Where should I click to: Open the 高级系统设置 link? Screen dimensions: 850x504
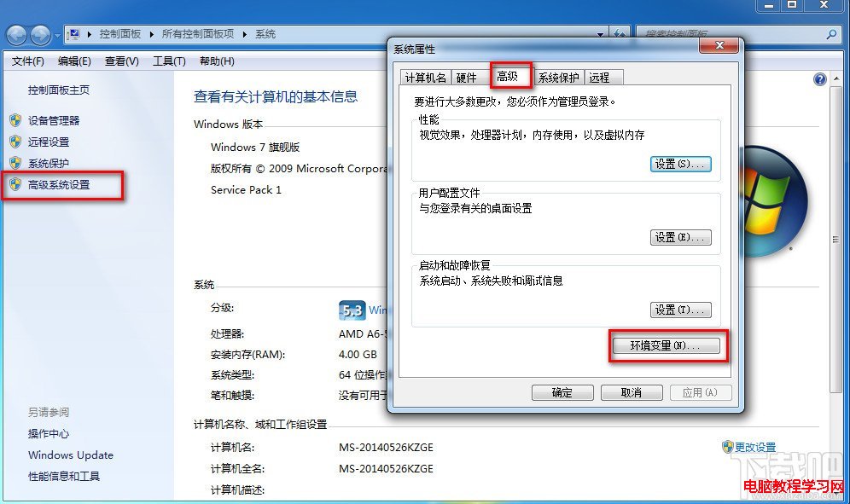tap(59, 185)
